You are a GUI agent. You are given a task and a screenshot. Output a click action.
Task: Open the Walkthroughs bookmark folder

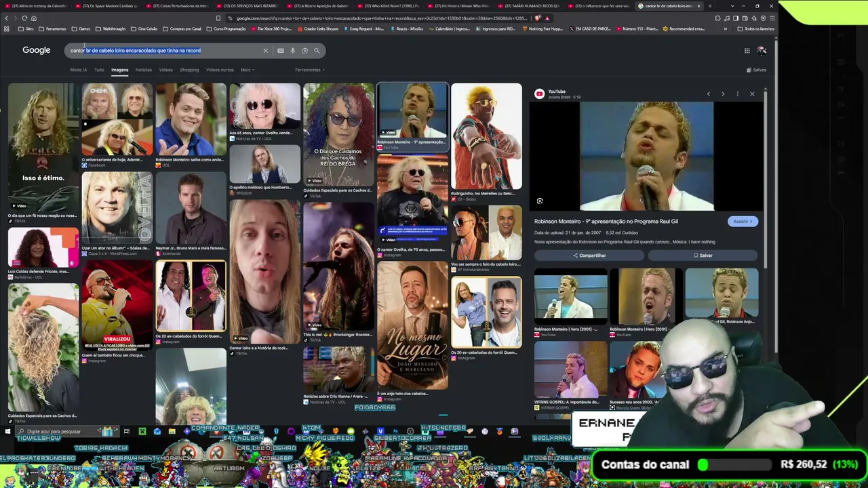[111, 29]
